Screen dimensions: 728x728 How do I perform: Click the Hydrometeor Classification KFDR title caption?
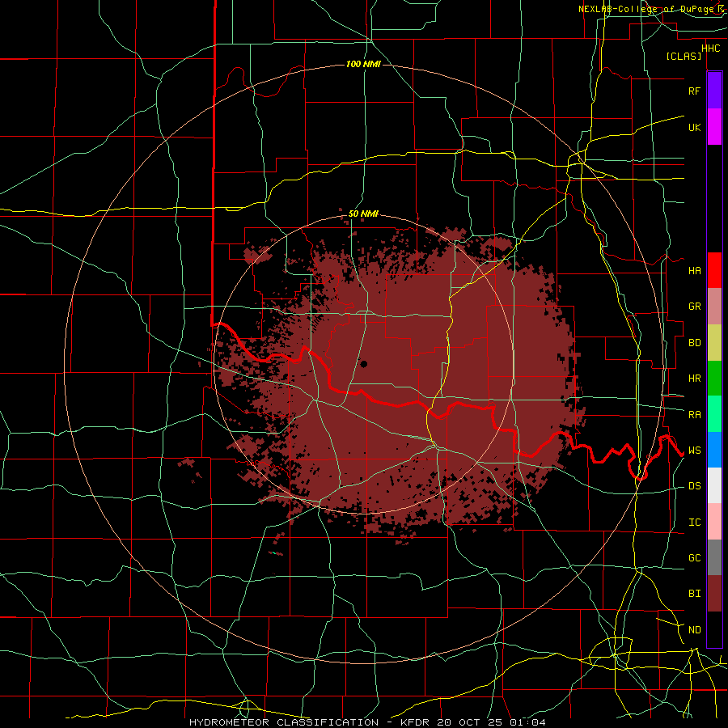coord(367,722)
